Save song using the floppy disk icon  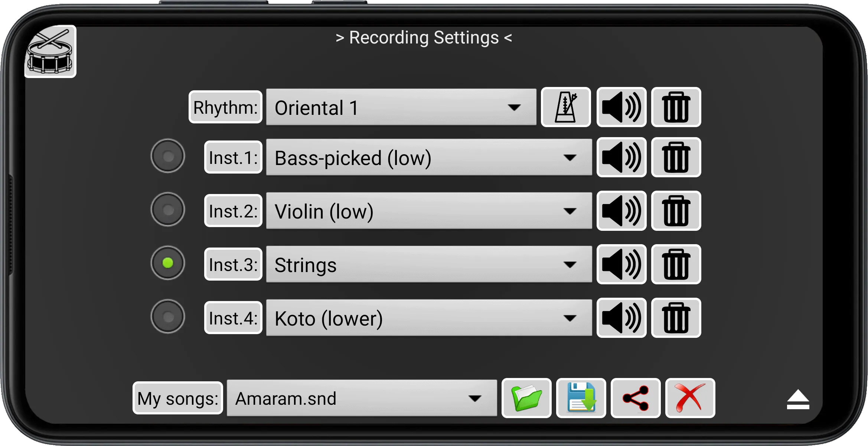click(x=581, y=398)
